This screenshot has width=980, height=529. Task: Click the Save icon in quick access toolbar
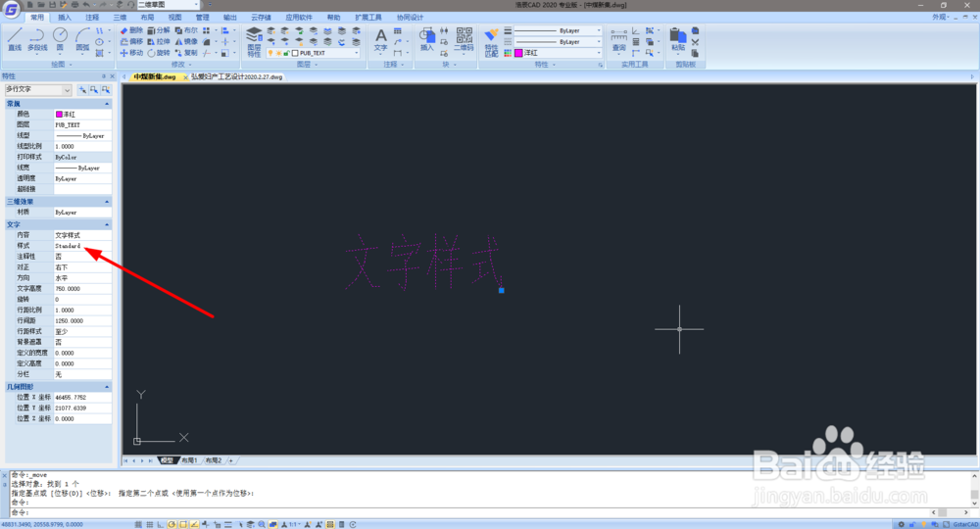pos(53,4)
